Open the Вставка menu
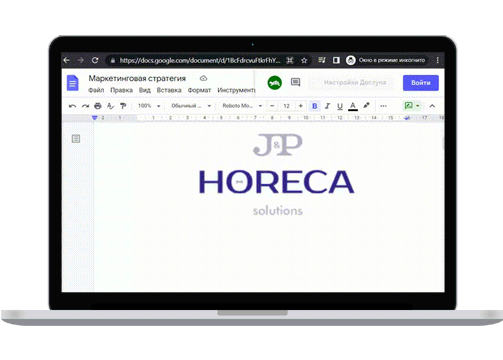Image resolution: width=503 pixels, height=360 pixels. point(169,90)
